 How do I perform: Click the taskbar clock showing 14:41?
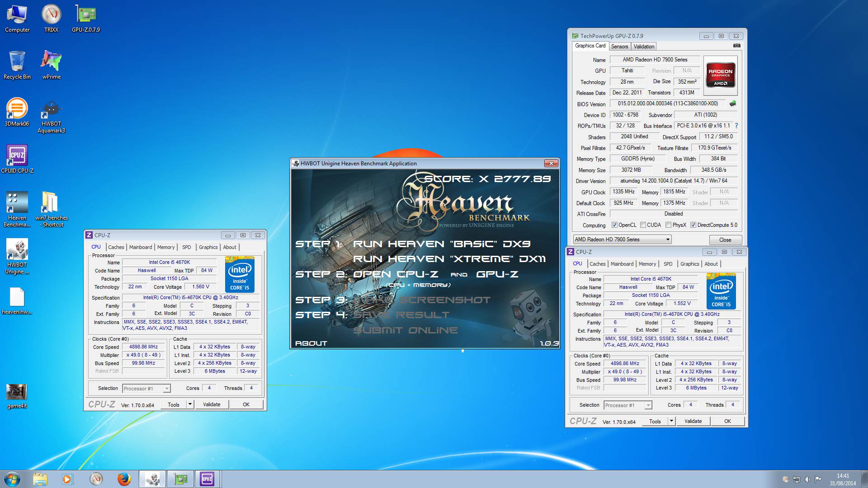tap(843, 479)
